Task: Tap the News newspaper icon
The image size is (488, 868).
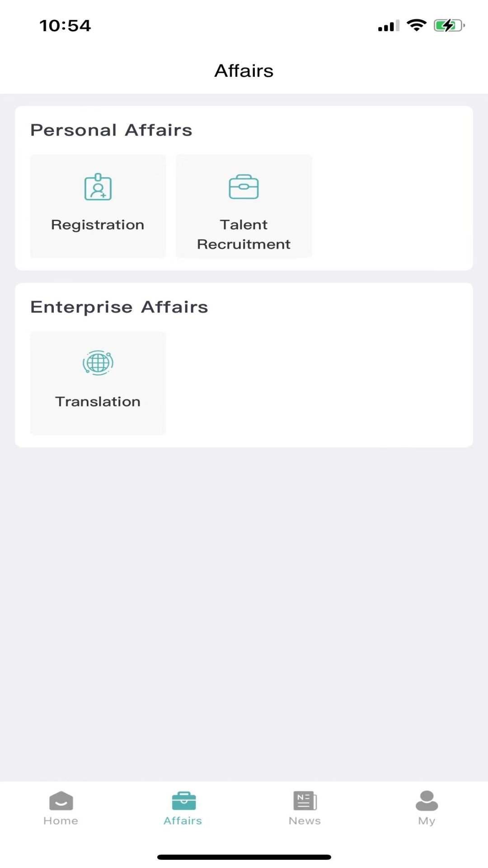Action: (305, 801)
